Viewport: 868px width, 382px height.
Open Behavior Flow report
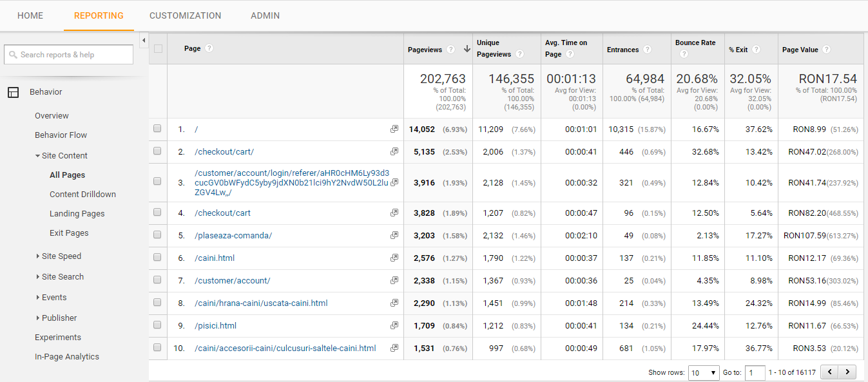coord(61,135)
